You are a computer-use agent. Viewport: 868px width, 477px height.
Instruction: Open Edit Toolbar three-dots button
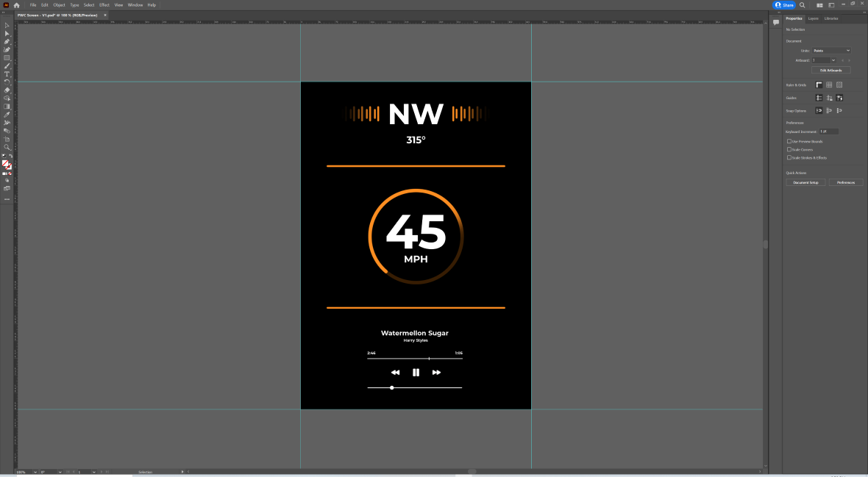(x=7, y=198)
